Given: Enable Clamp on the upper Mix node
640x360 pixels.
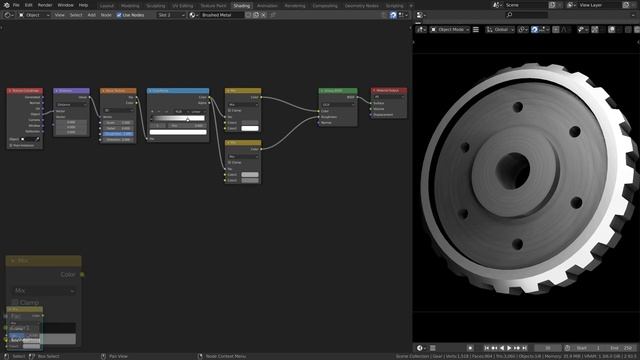Looking at the screenshot, I should click(229, 111).
